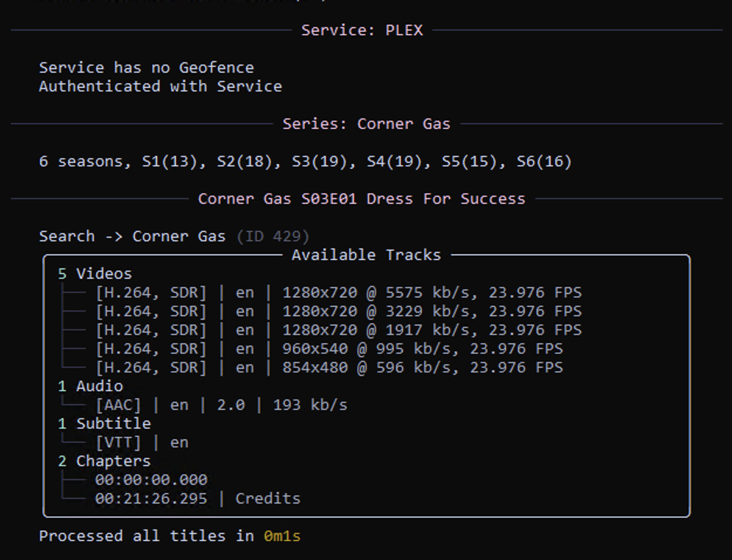Select the VTT English subtitle track

coord(142,443)
